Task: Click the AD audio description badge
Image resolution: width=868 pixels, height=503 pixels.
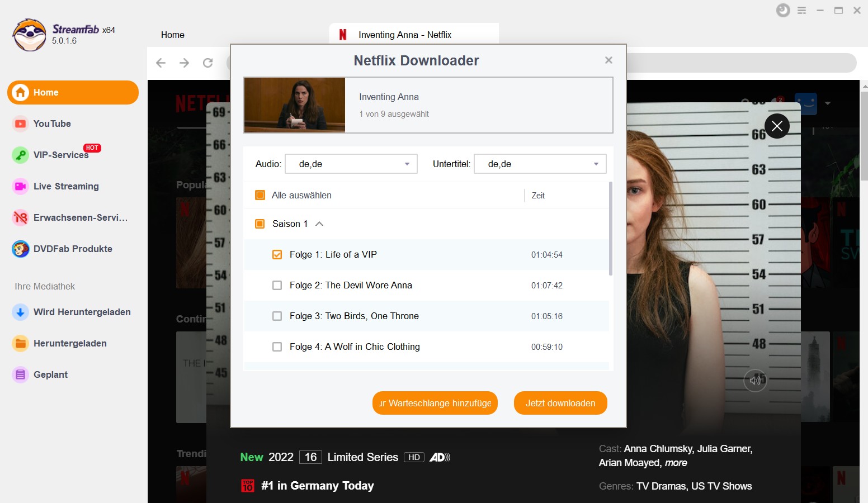Action: point(440,457)
